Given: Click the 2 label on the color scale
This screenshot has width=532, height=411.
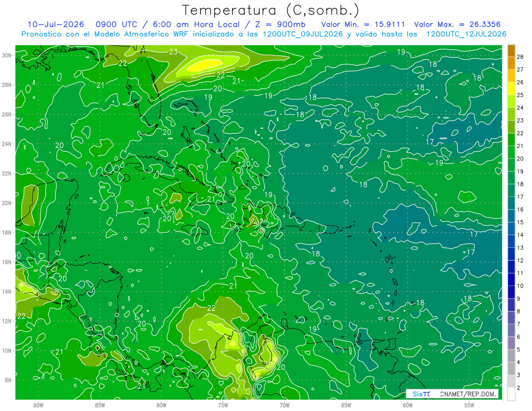Looking at the screenshot, I should (519, 388).
